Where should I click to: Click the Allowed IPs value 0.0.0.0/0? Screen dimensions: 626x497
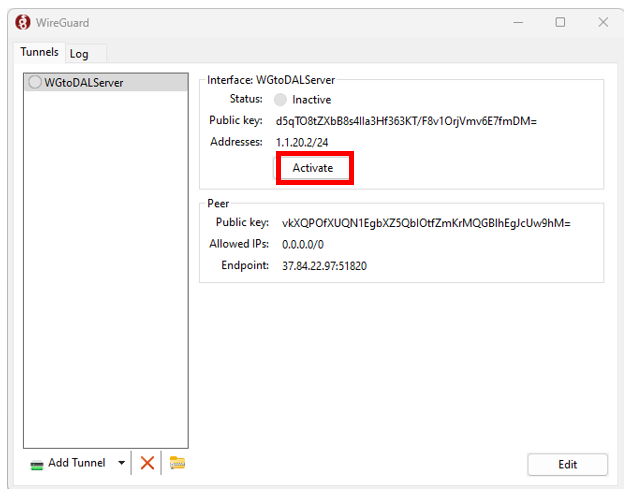(x=303, y=244)
